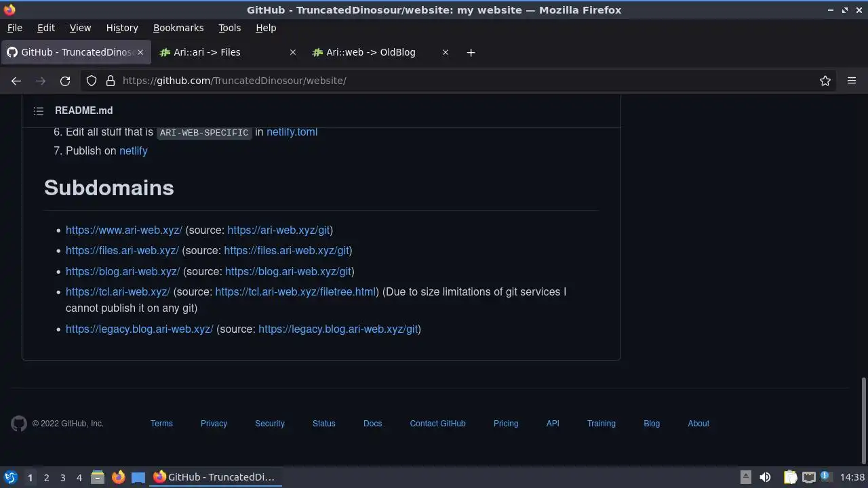Open the File menu
This screenshot has width=868, height=488.
pyautogui.click(x=14, y=28)
